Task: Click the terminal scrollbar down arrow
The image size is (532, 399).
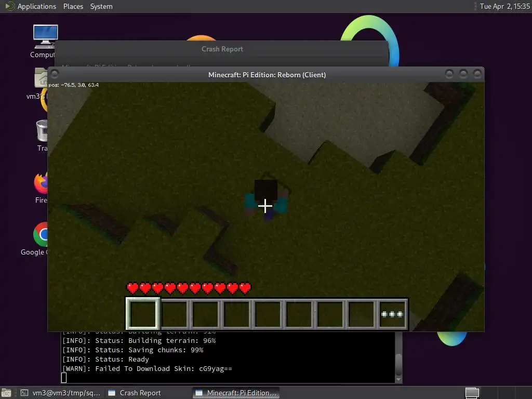Action: [x=398, y=379]
